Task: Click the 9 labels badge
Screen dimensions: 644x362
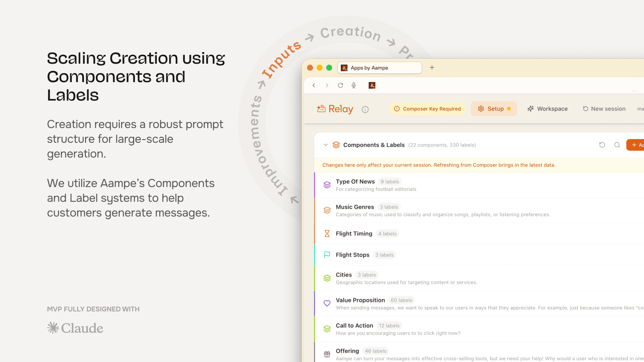Action: (x=390, y=182)
